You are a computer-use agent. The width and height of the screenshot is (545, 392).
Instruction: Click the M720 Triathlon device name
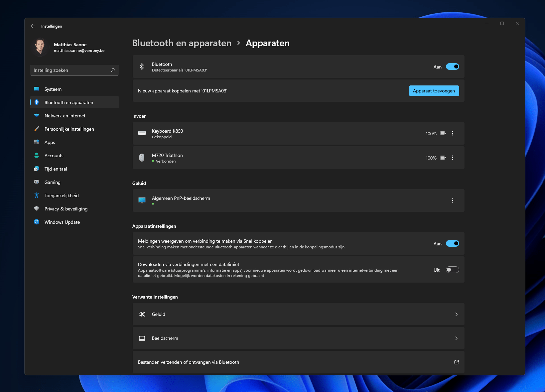tap(167, 155)
